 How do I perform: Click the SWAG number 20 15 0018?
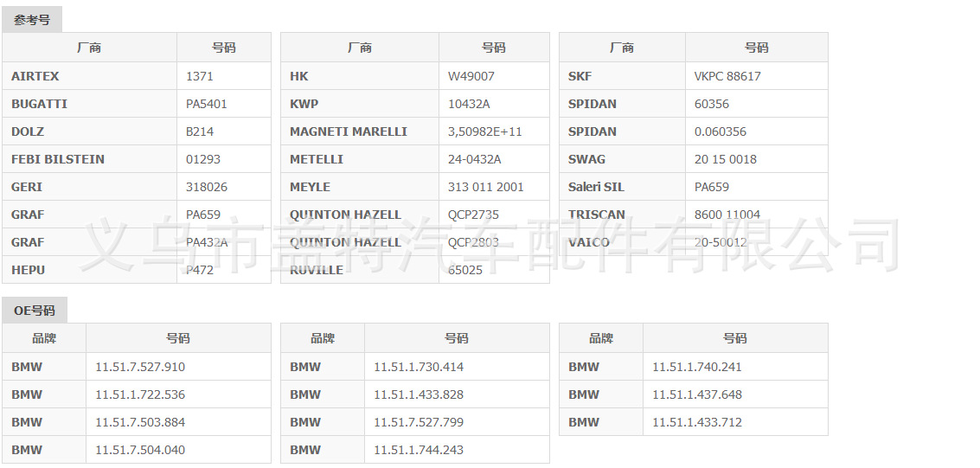(725, 159)
